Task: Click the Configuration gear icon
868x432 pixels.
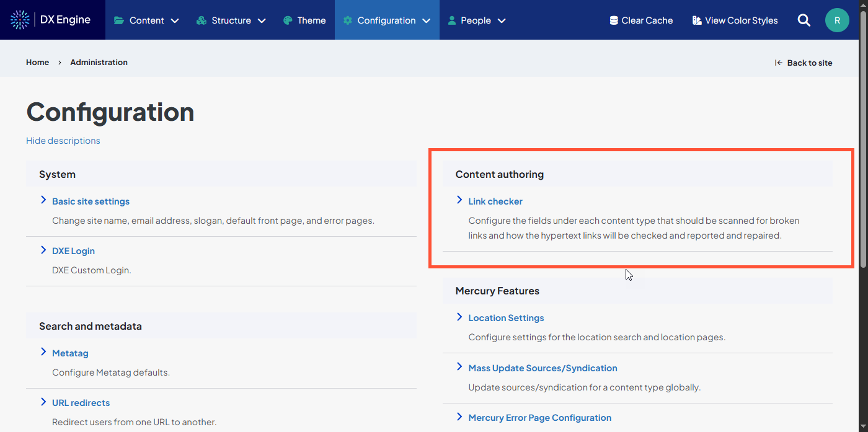Action: [x=348, y=20]
